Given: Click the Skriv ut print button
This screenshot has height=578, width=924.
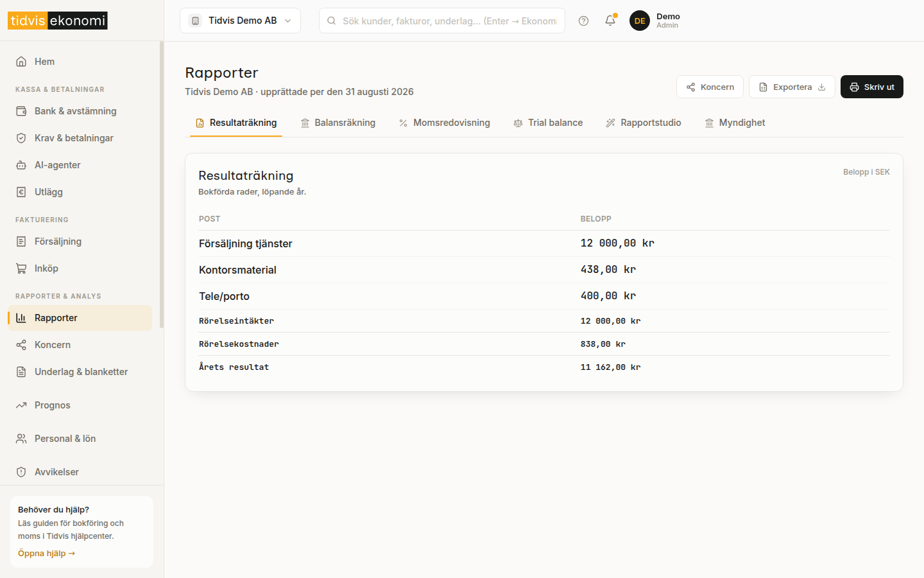Looking at the screenshot, I should pyautogui.click(x=872, y=87).
